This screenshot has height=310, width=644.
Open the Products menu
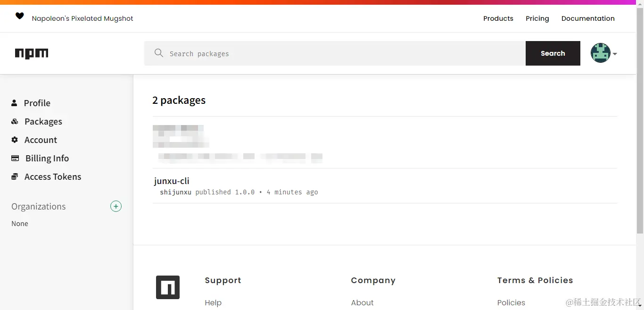click(x=498, y=18)
